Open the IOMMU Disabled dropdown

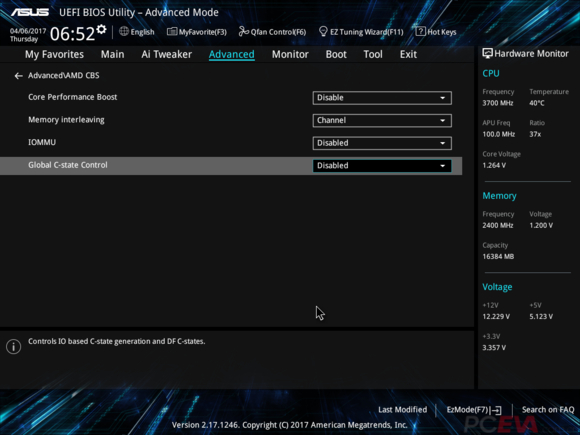382,143
